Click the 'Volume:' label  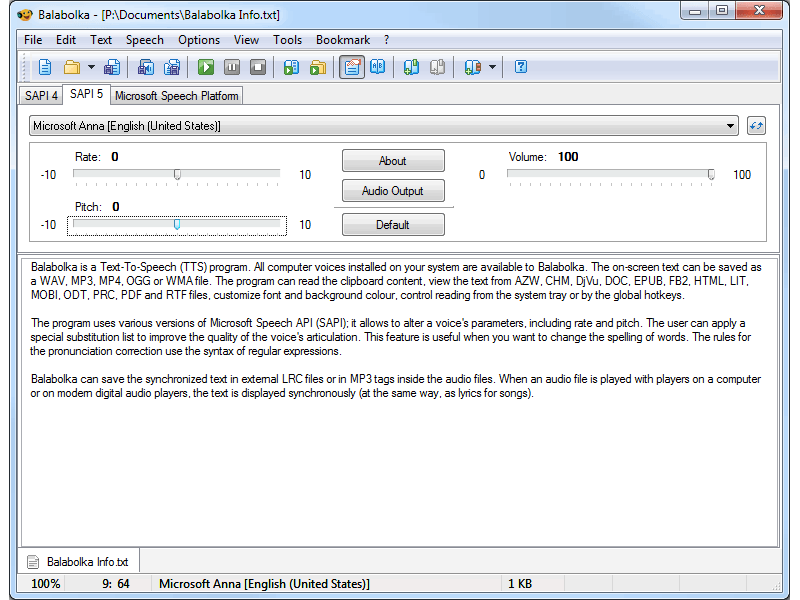click(528, 157)
